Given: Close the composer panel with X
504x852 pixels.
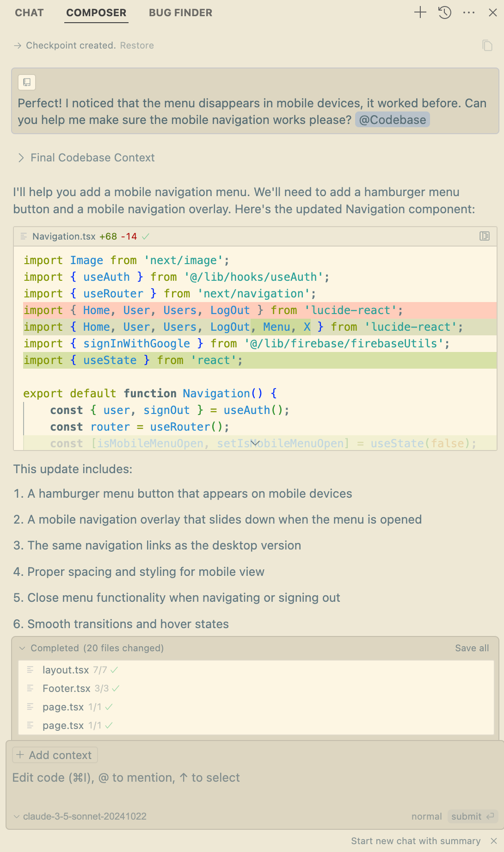Looking at the screenshot, I should pyautogui.click(x=493, y=12).
